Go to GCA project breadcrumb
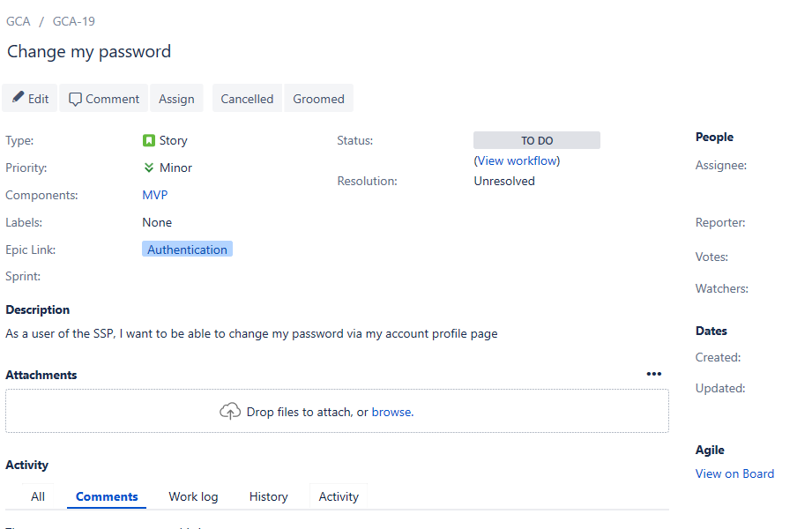 19,21
